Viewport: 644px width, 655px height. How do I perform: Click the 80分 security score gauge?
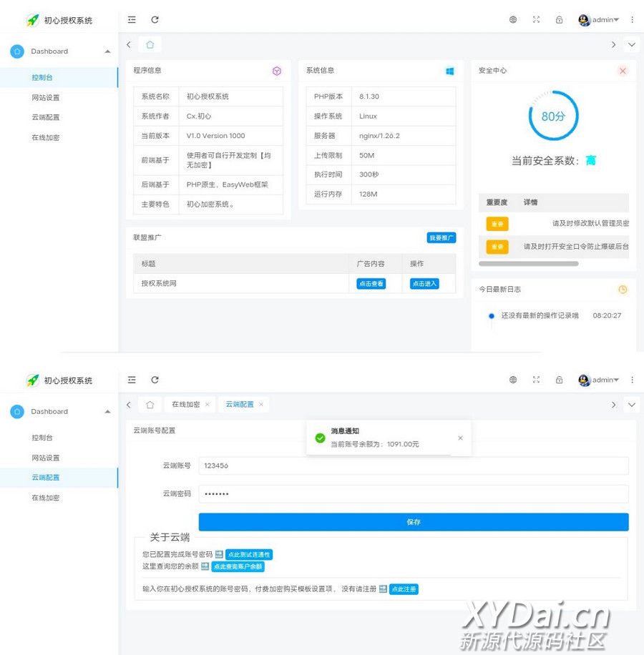[553, 116]
